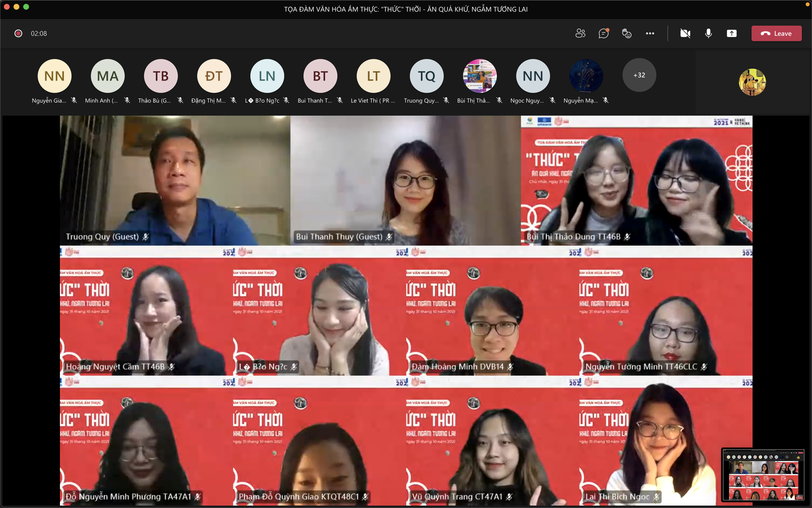This screenshot has width=812, height=508.
Task: Leave the meeting
Action: click(x=776, y=33)
